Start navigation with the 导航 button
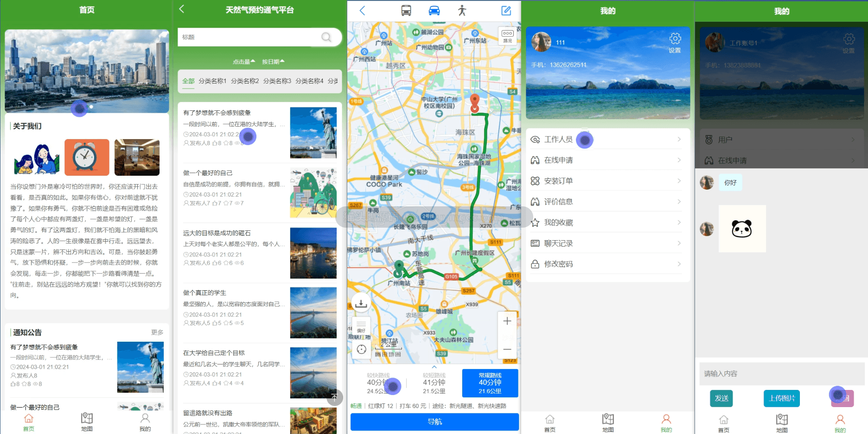This screenshot has height=434, width=868. tap(434, 422)
